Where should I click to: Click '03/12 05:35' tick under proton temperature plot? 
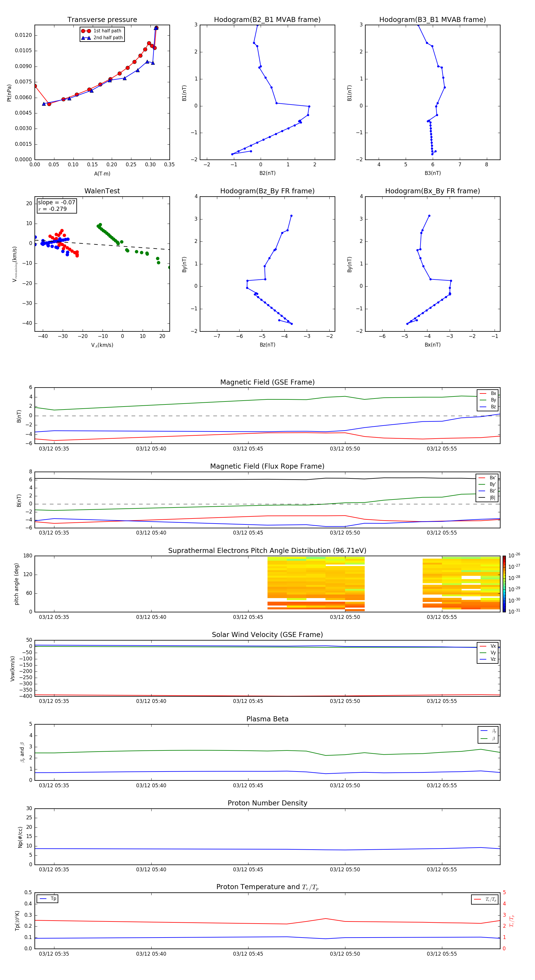click(54, 954)
